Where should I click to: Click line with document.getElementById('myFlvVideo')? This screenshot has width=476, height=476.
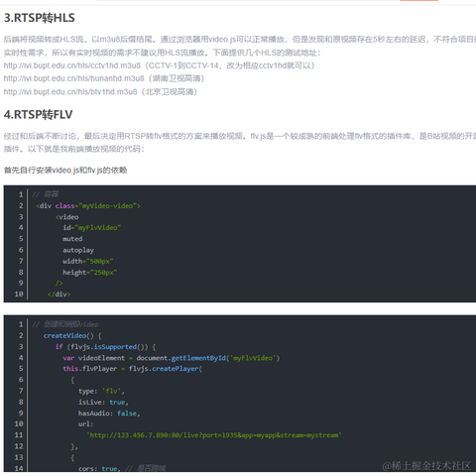pos(172,358)
